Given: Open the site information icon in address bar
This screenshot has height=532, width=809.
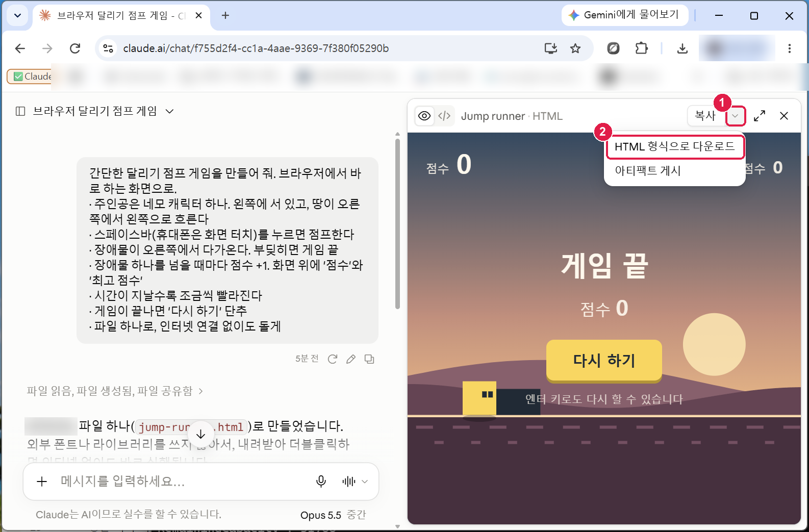Looking at the screenshot, I should click(x=108, y=48).
